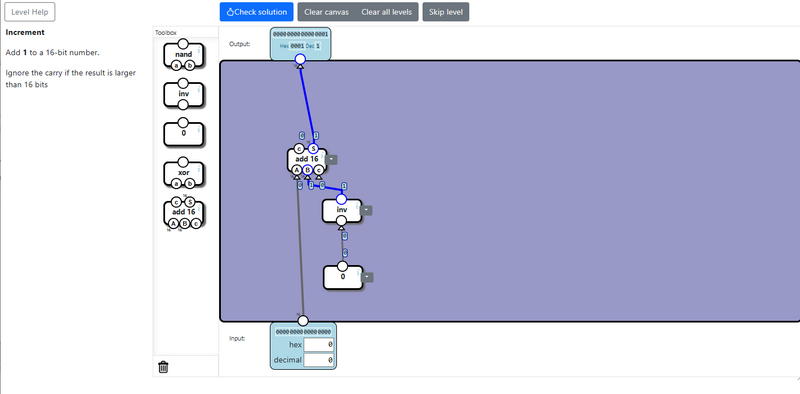Click Clear canvas button
The height and width of the screenshot is (394, 800).
click(x=327, y=12)
